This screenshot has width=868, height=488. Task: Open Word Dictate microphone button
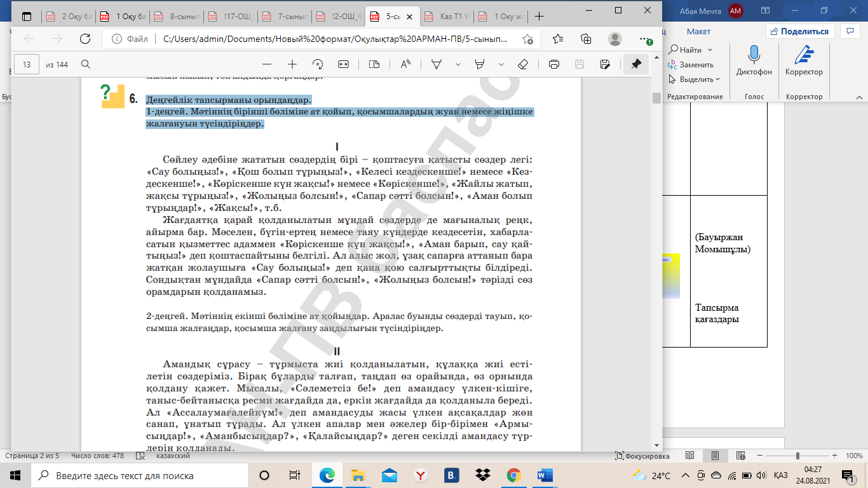(x=754, y=62)
